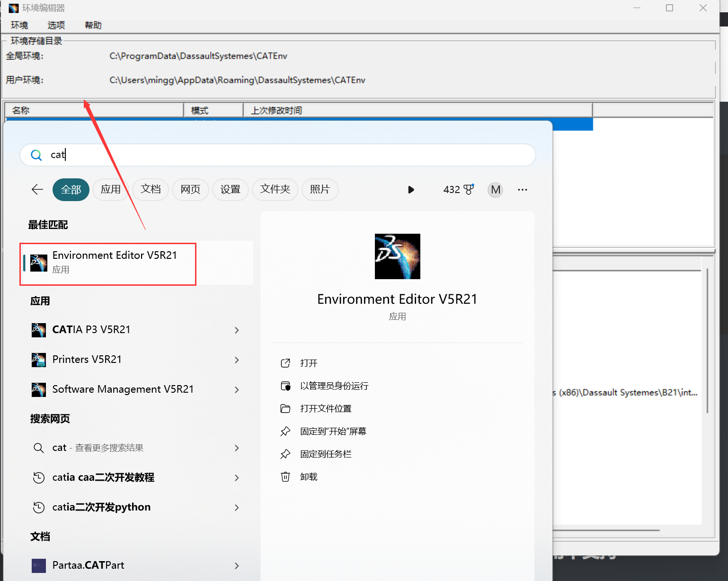
Task: Click the Partaa.CATPart file icon
Action: tap(39, 565)
